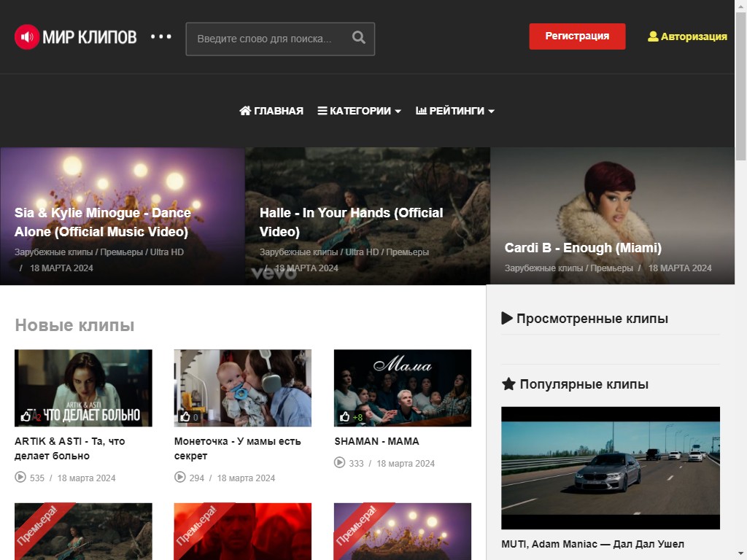Open the ARTIK & ASTI clip thumbnail

(x=83, y=388)
